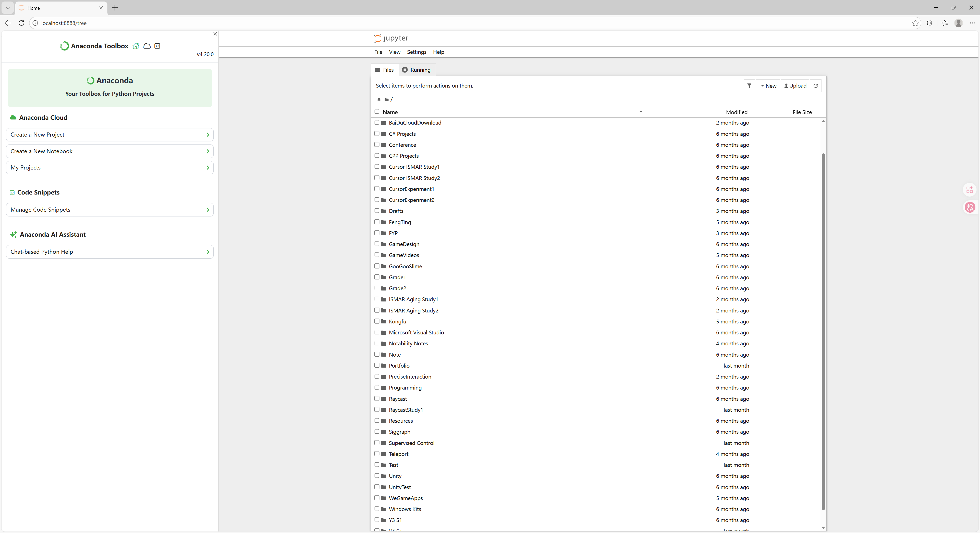Refresh the file browser listing

(815, 86)
